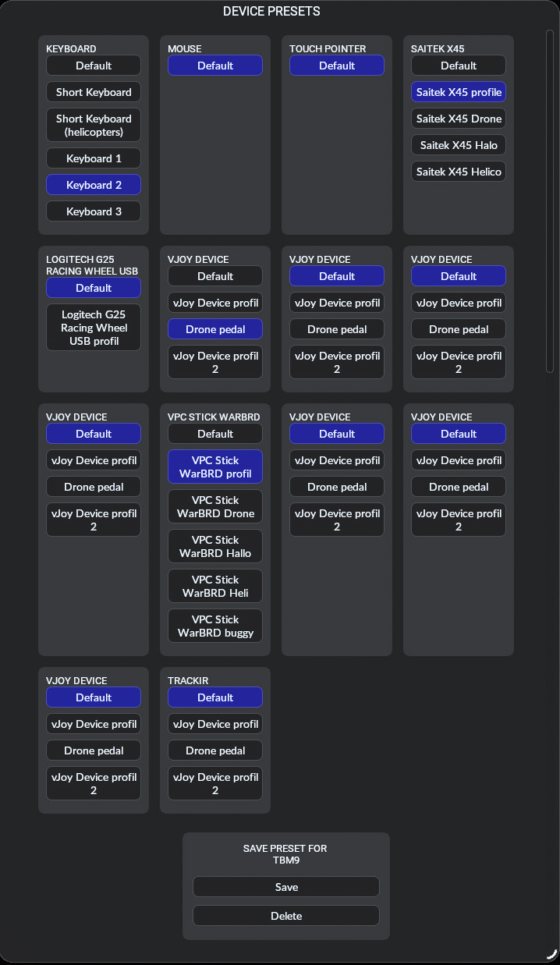
Task: Save the preset for TBM9
Action: (x=285, y=886)
